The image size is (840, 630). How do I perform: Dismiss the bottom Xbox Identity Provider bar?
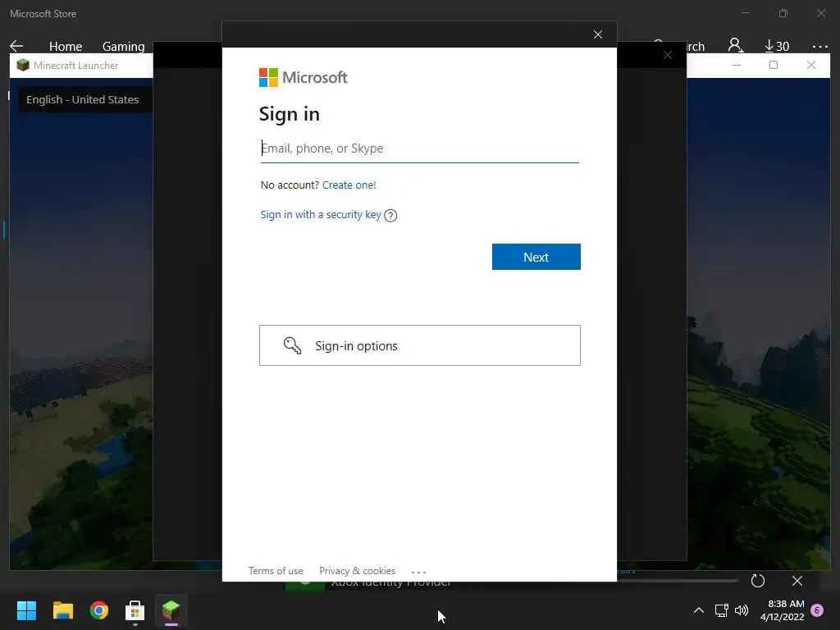pos(797,581)
